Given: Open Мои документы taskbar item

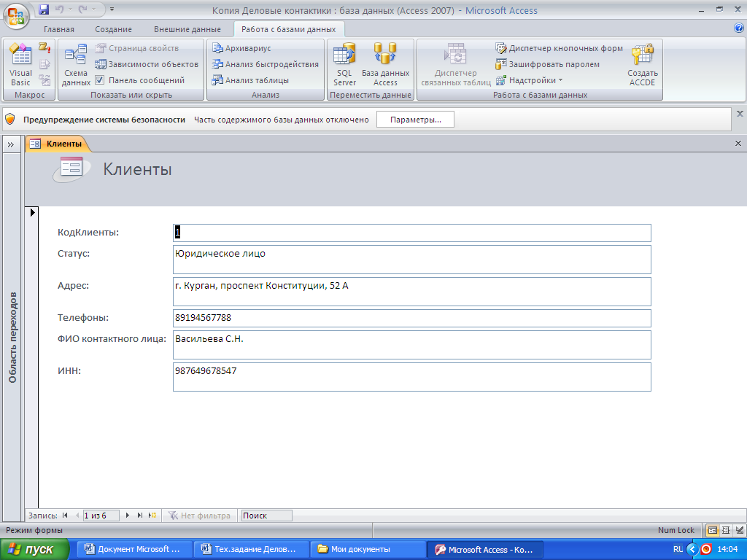Looking at the screenshot, I should pyautogui.click(x=368, y=549).
